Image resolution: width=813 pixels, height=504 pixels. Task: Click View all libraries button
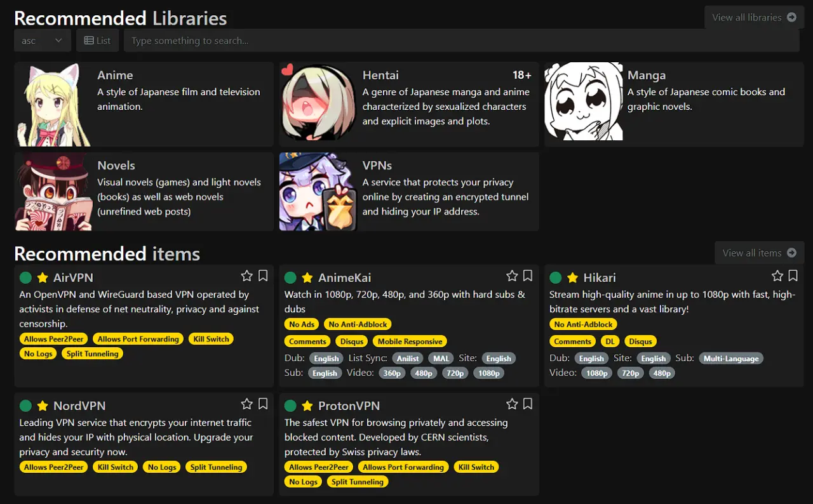754,17
